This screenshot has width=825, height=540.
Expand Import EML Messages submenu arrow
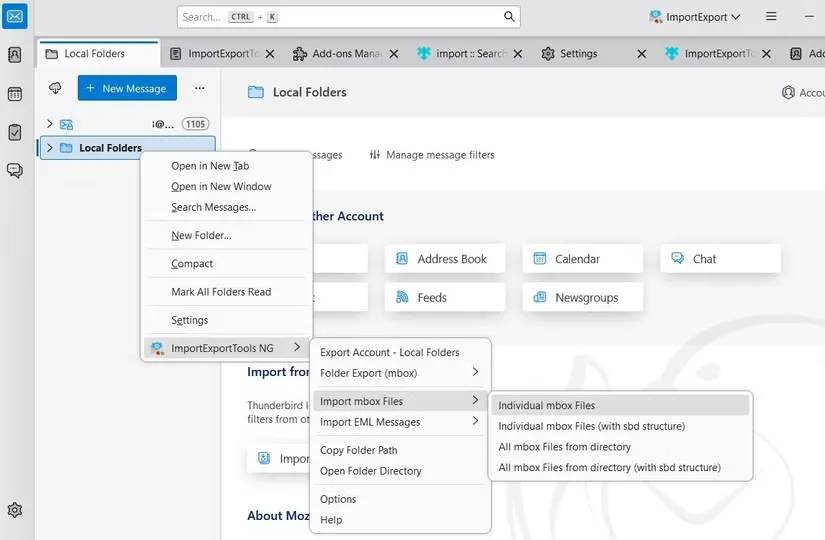[x=475, y=421]
